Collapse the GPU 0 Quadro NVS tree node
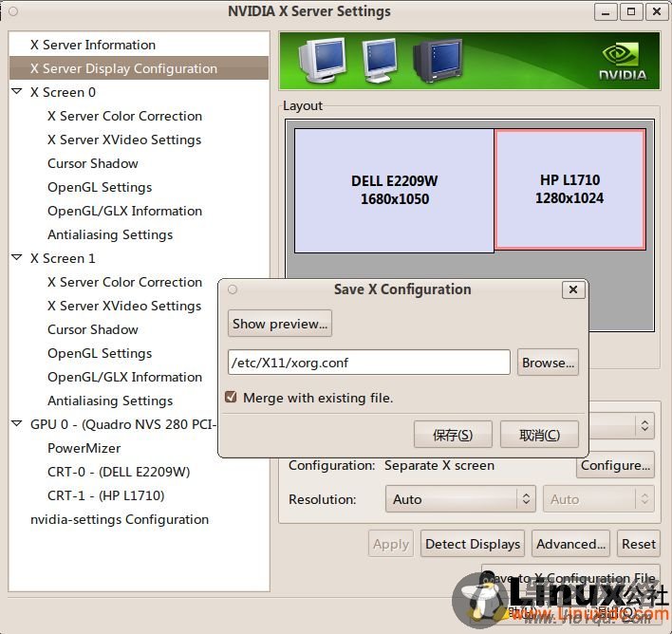This screenshot has height=634, width=672. coord(17,423)
